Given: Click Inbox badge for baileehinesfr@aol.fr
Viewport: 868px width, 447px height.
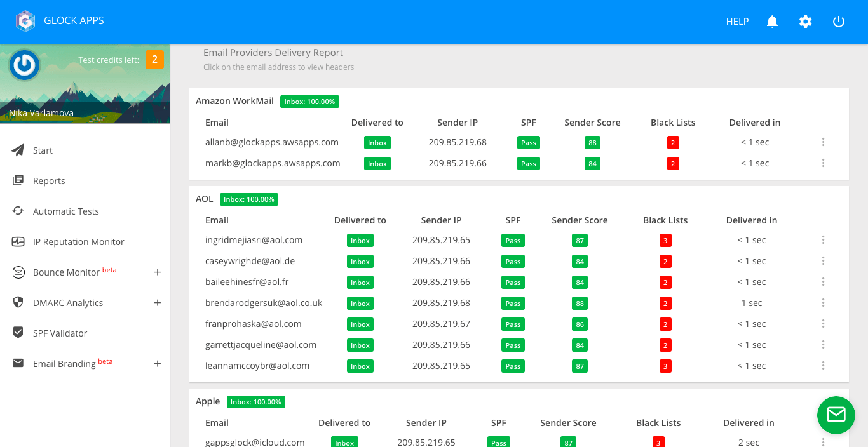Looking at the screenshot, I should pos(360,283).
